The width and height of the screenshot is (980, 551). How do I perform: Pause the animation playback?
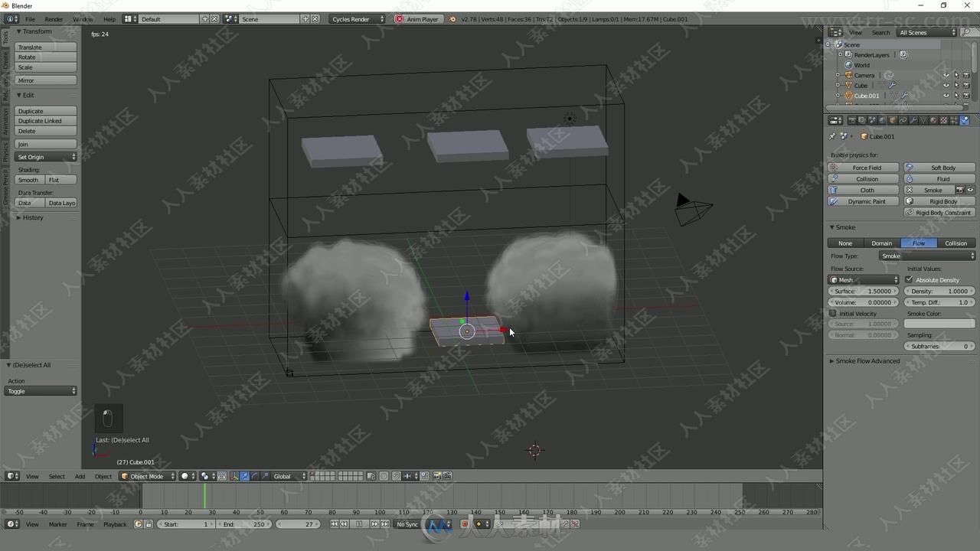click(x=359, y=524)
